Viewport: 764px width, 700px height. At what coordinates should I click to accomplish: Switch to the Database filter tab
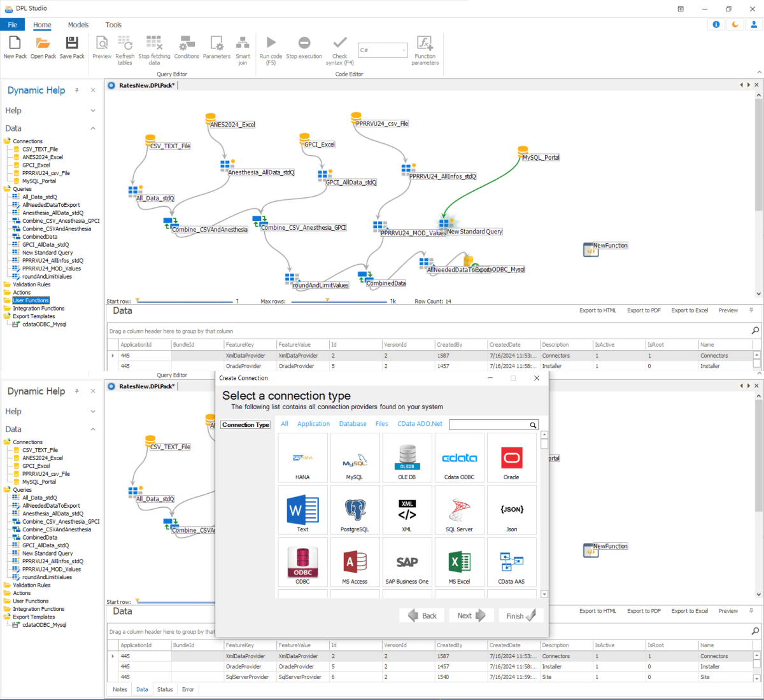[x=353, y=424]
